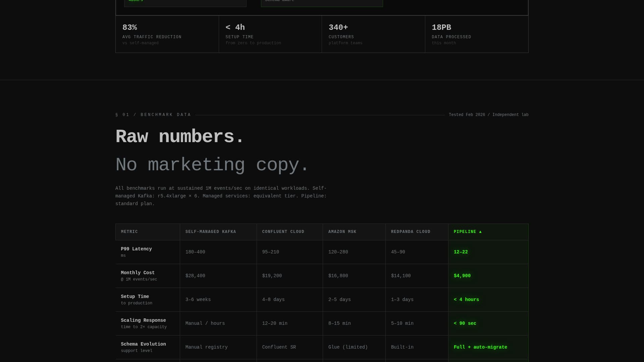Click the AMAZON MSK column header
The image size is (644, 362).
coord(354,232)
